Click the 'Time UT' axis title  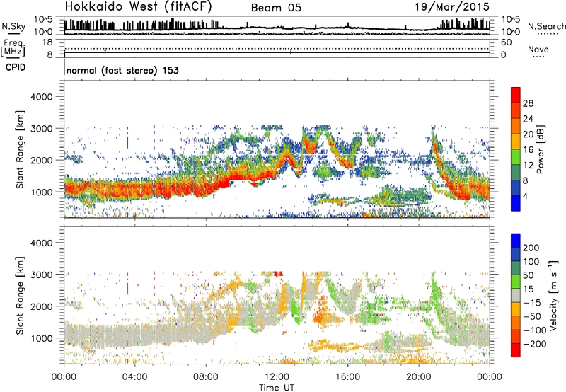[277, 388]
